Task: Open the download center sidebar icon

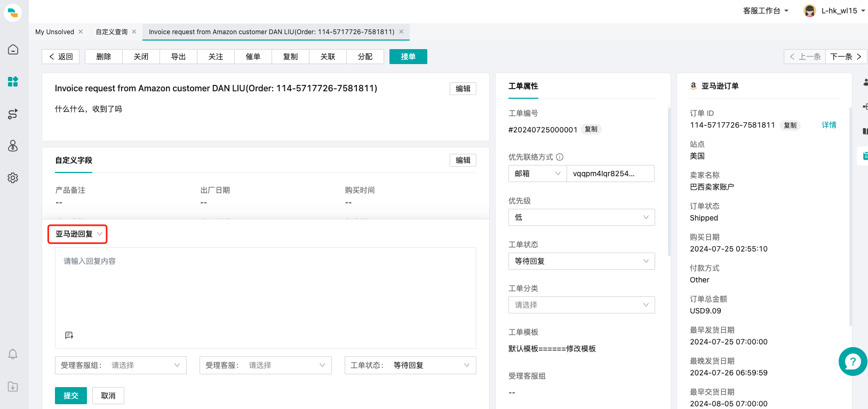Action: point(13,387)
